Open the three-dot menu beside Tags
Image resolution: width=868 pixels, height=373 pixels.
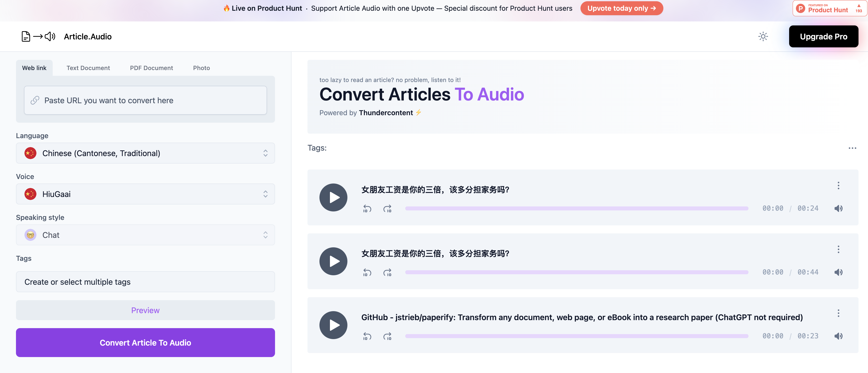point(852,148)
